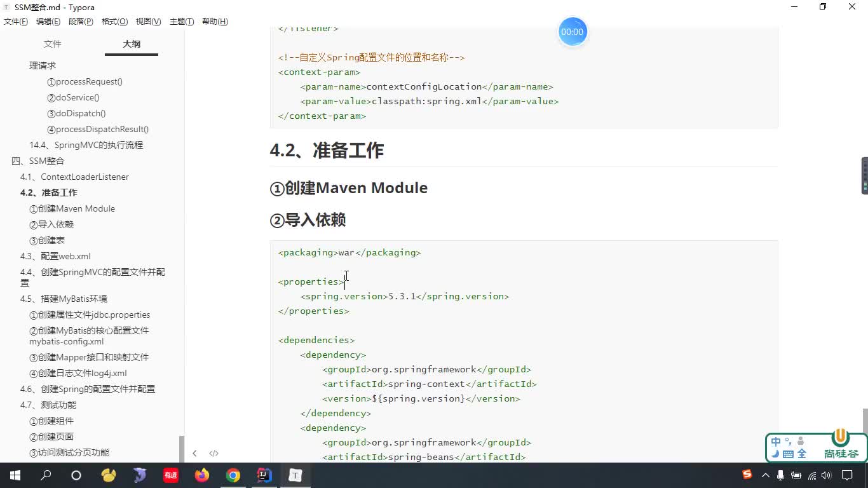Open the 帮助(H) menu
The image size is (868, 488).
pos(215,22)
